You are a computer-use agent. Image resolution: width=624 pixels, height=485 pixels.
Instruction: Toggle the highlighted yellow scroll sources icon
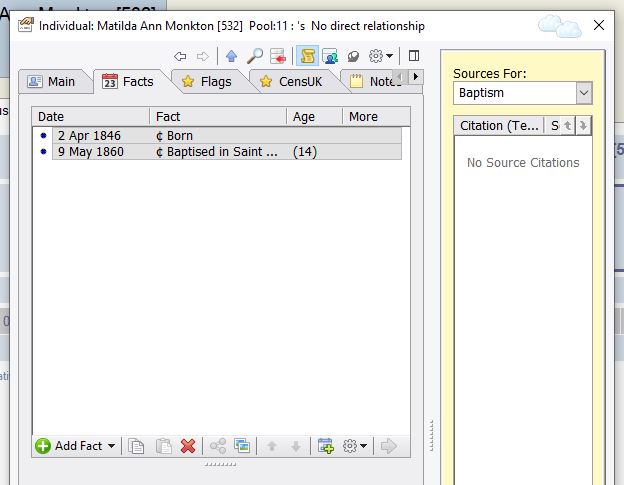(x=307, y=56)
